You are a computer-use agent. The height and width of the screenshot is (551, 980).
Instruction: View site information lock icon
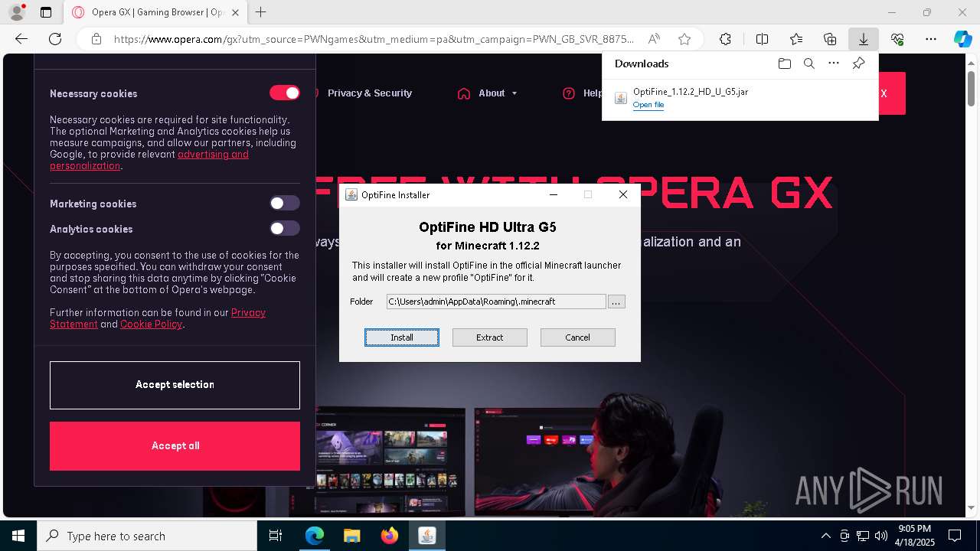click(96, 39)
